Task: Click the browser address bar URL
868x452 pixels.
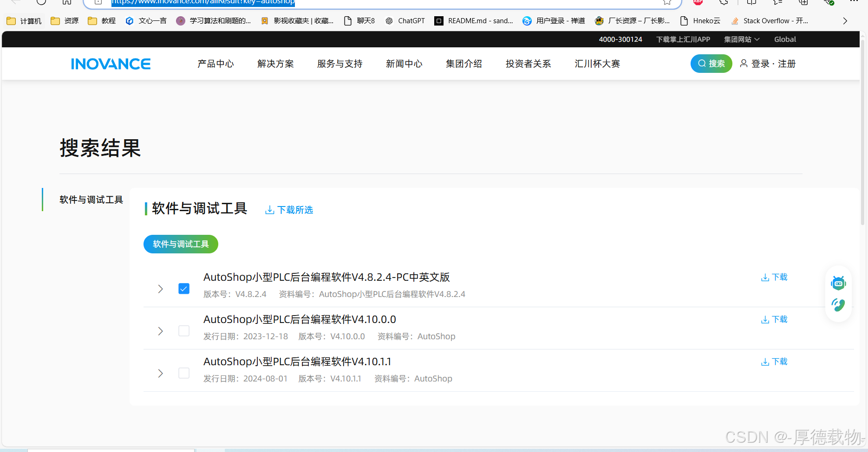Action: 203,2
